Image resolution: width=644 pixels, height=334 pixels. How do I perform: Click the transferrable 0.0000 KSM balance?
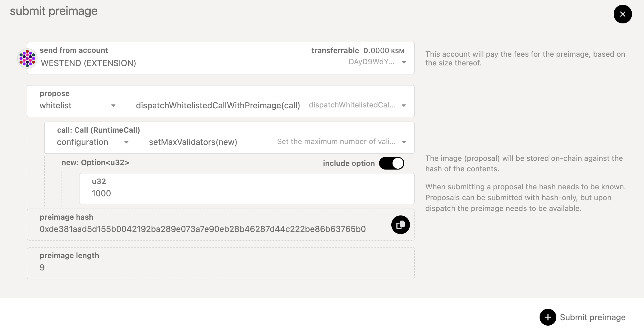[x=357, y=50]
